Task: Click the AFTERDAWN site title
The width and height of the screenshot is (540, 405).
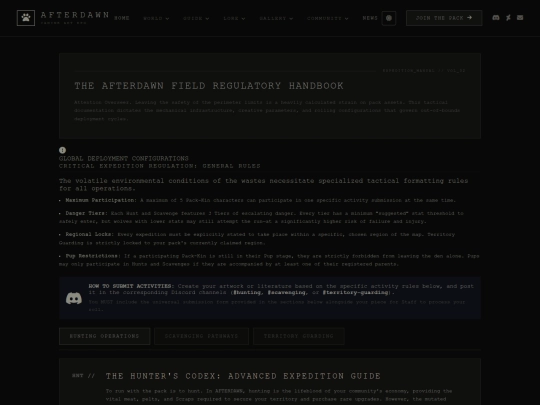Action: click(75, 15)
